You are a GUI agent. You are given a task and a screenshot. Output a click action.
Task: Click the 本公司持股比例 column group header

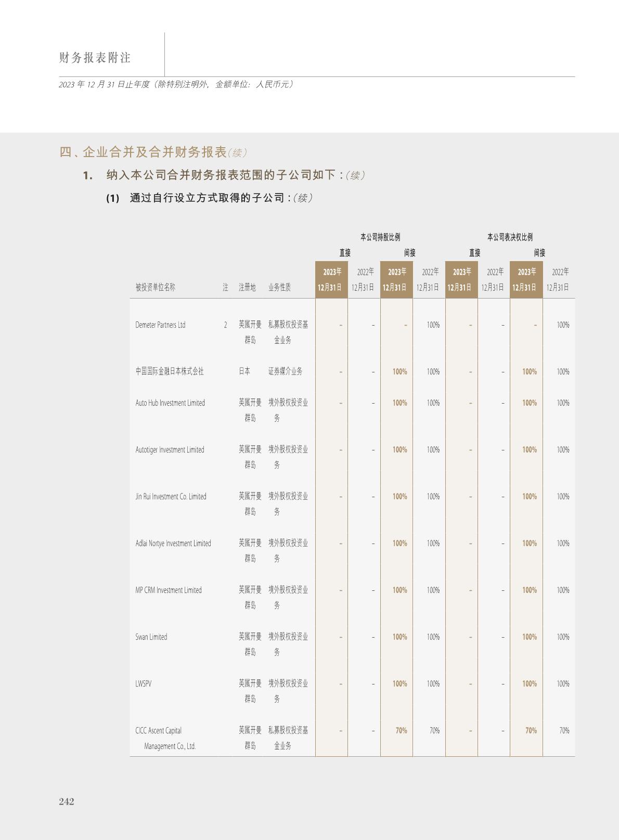coord(380,237)
